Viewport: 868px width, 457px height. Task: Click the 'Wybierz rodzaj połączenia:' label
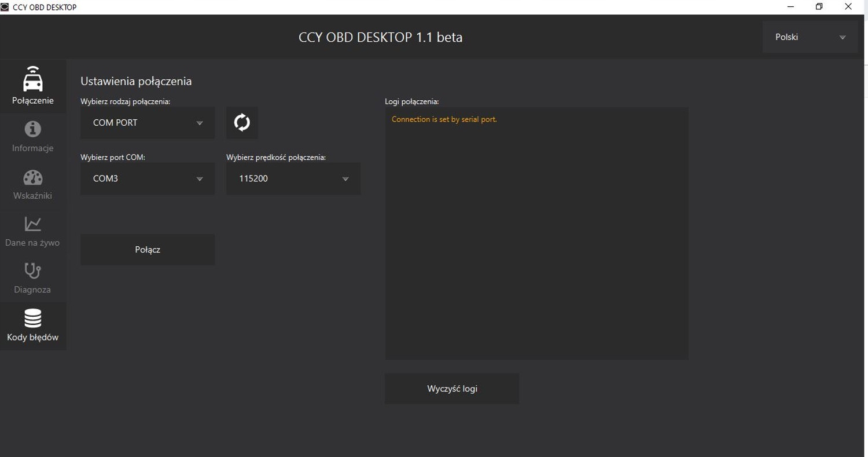pyautogui.click(x=126, y=101)
